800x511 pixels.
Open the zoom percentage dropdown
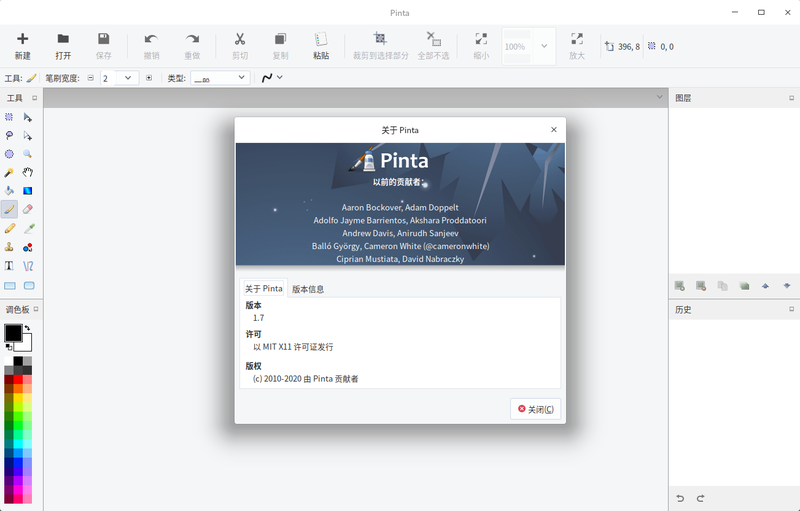point(544,46)
